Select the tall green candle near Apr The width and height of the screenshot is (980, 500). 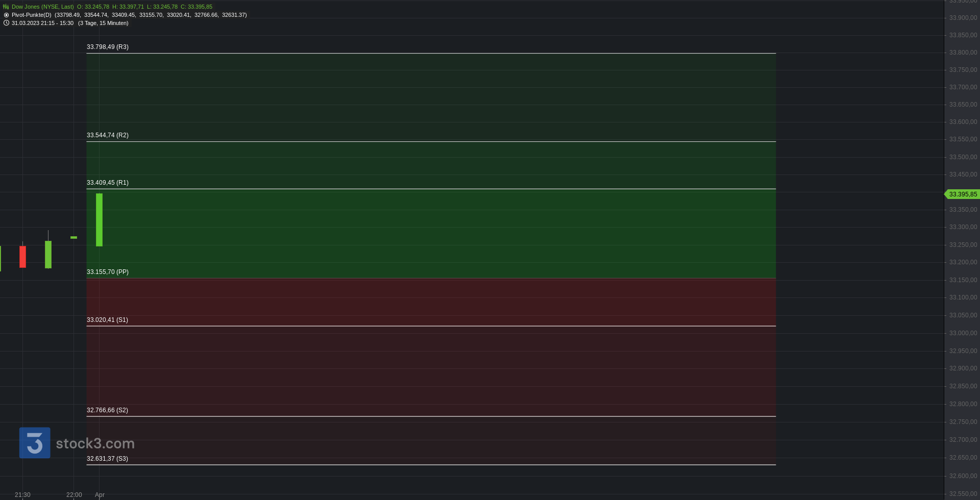tap(99, 220)
